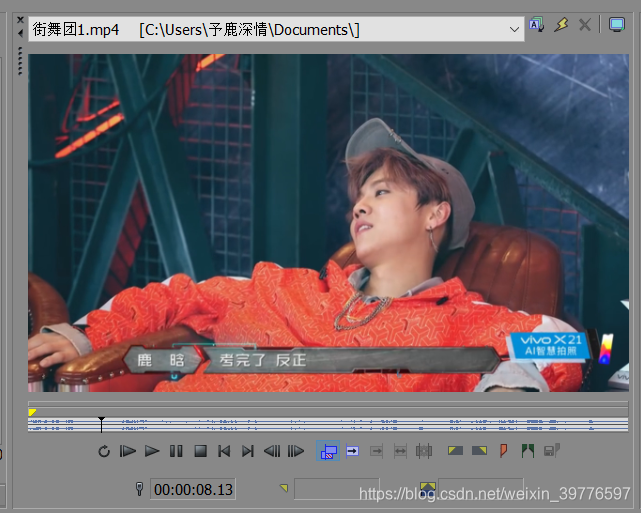The width and height of the screenshot is (641, 513).
Task: Click the selection end time field
Action: (481, 488)
